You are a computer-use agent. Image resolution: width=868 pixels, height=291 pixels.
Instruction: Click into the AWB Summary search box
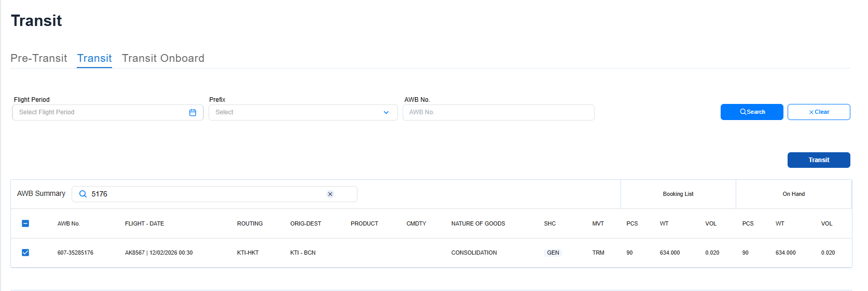coord(208,194)
